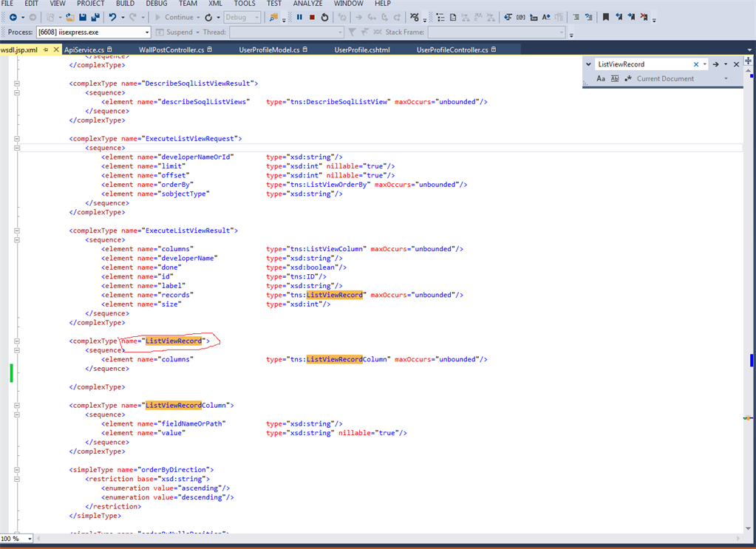This screenshot has height=549, width=756.
Task: Stop debugging with red square icon
Action: pos(312,17)
